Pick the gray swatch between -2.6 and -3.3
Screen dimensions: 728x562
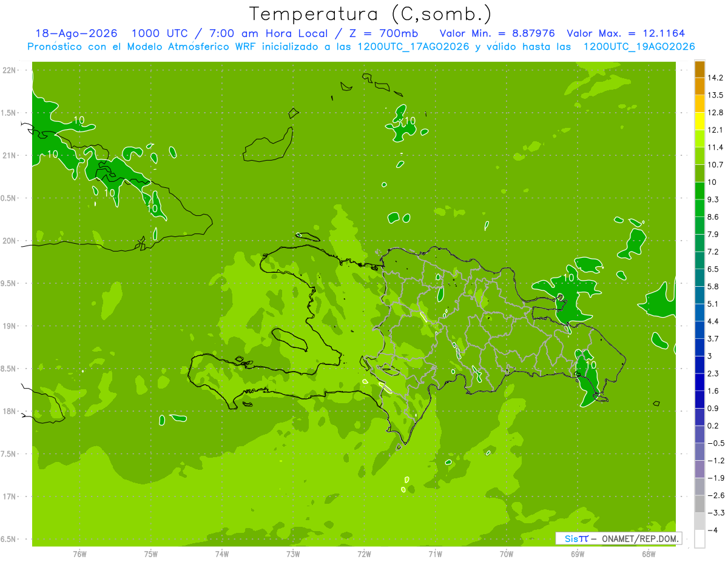pyautogui.click(x=699, y=504)
